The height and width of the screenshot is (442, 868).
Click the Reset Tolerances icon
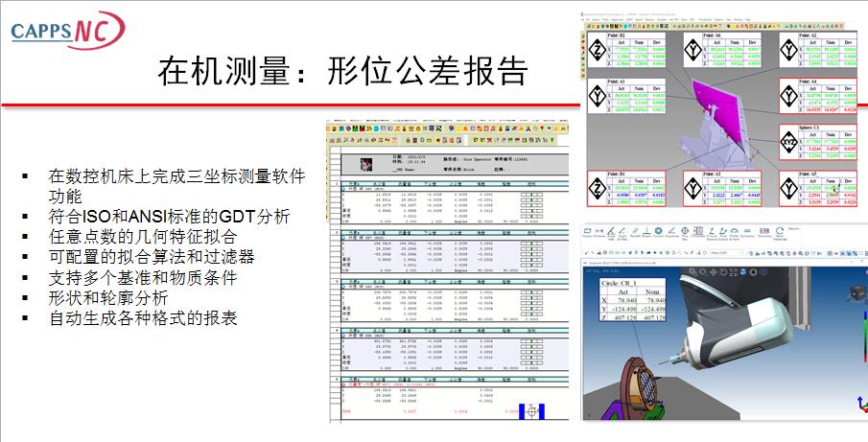click(x=779, y=231)
